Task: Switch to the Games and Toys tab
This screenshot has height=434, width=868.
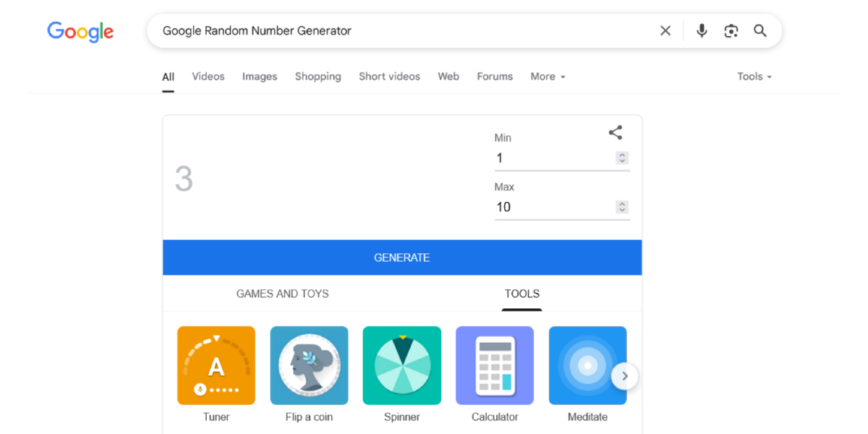Action: point(282,294)
